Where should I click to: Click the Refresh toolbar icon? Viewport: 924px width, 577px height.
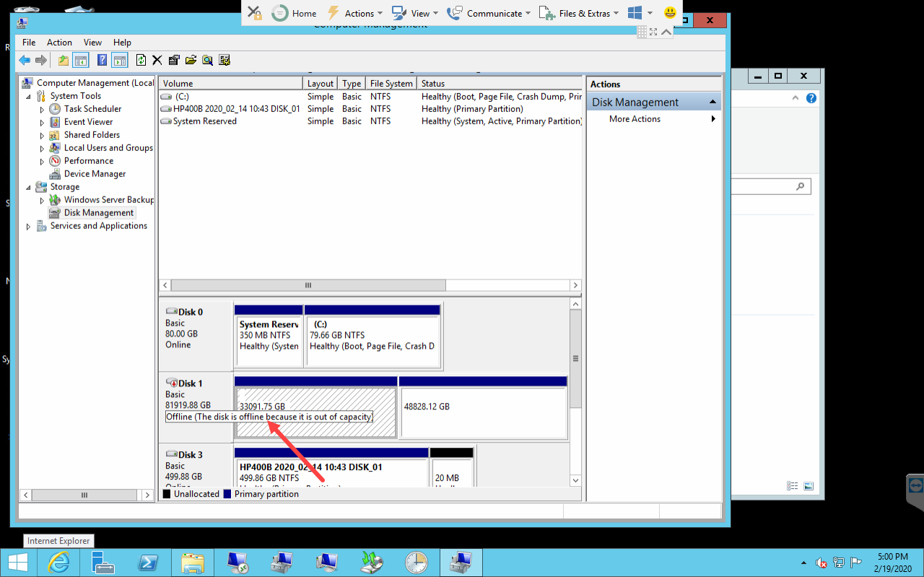click(141, 61)
